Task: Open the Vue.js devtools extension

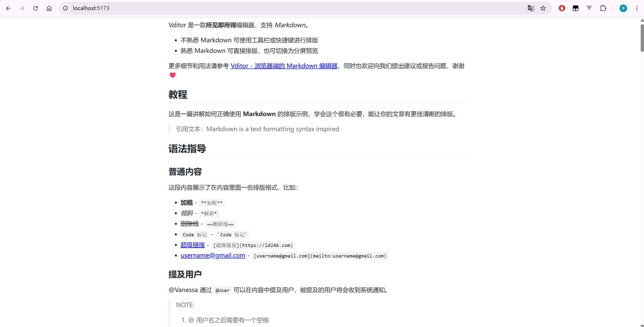Action: click(x=590, y=8)
